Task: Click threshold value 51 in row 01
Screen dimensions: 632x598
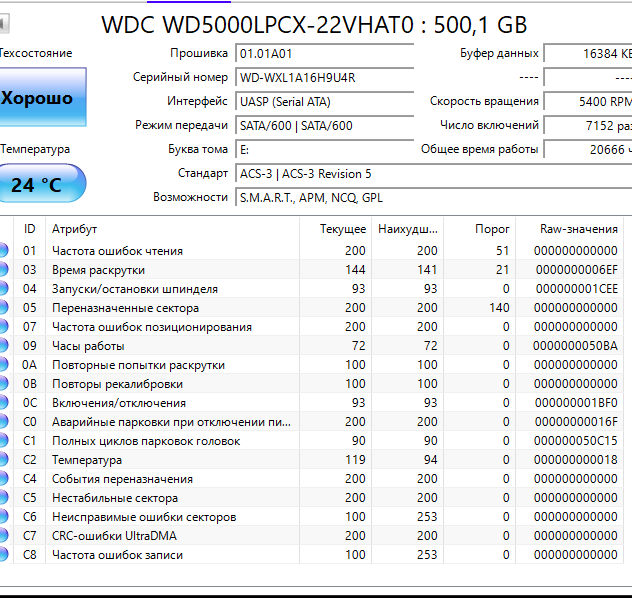Action: coord(503,251)
